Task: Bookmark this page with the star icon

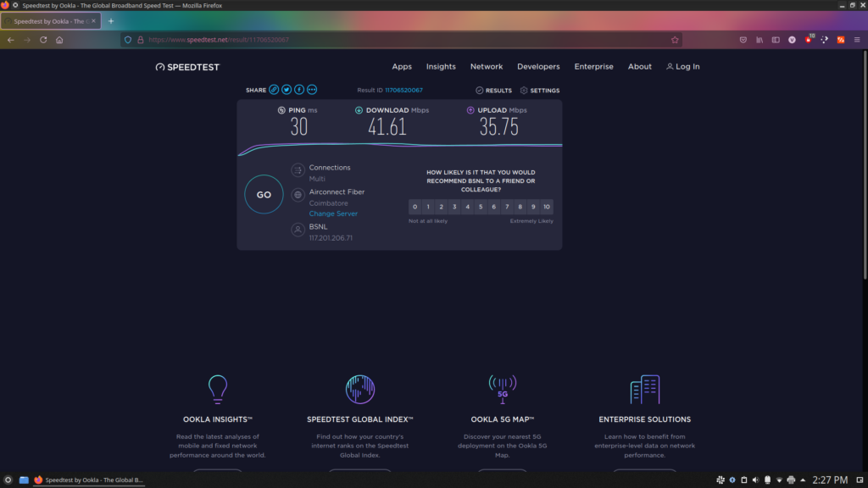Action: [675, 40]
